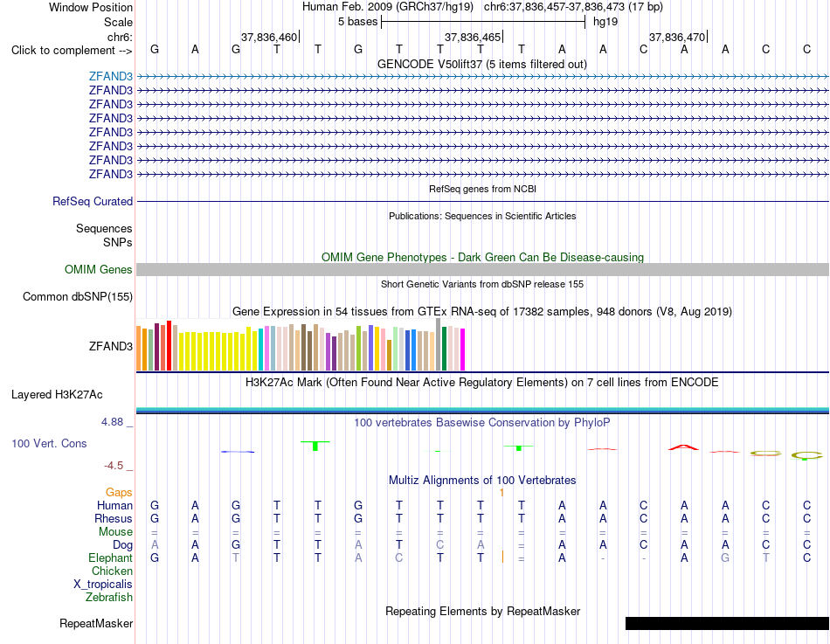Screen dimensions: 830x644
Task: Click the Gaps row label
Action: [119, 493]
